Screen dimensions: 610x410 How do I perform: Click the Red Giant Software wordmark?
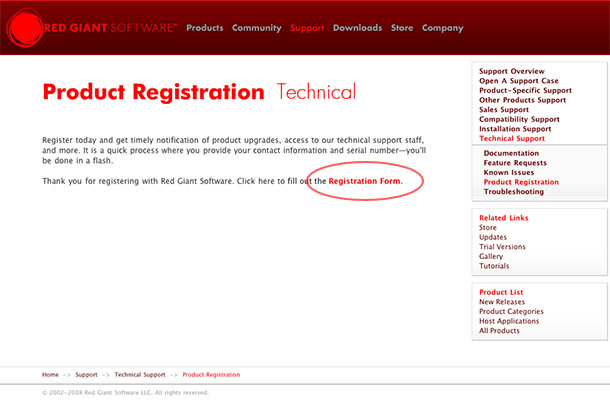click(110, 28)
